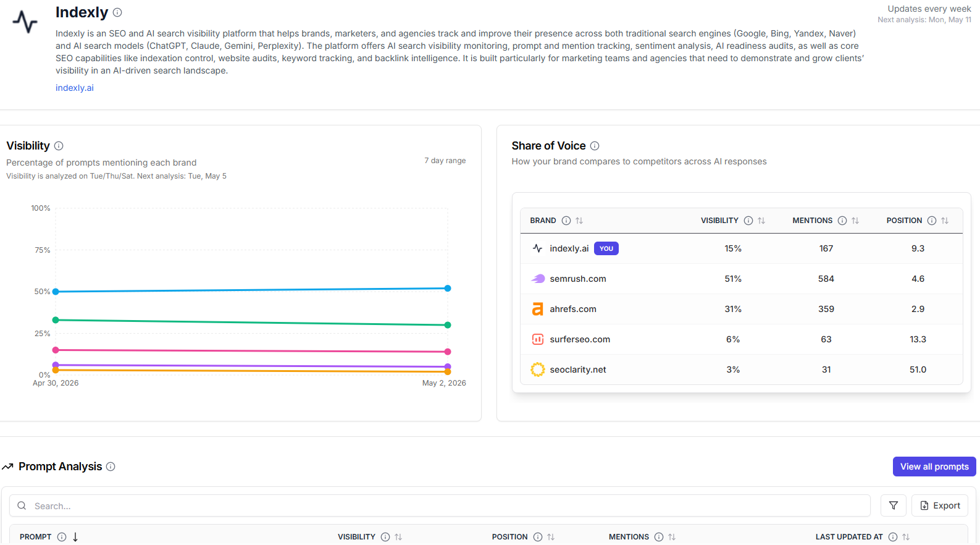Image resolution: width=980 pixels, height=545 pixels.
Task: Click ahrefs position value 2.9
Action: (x=918, y=309)
